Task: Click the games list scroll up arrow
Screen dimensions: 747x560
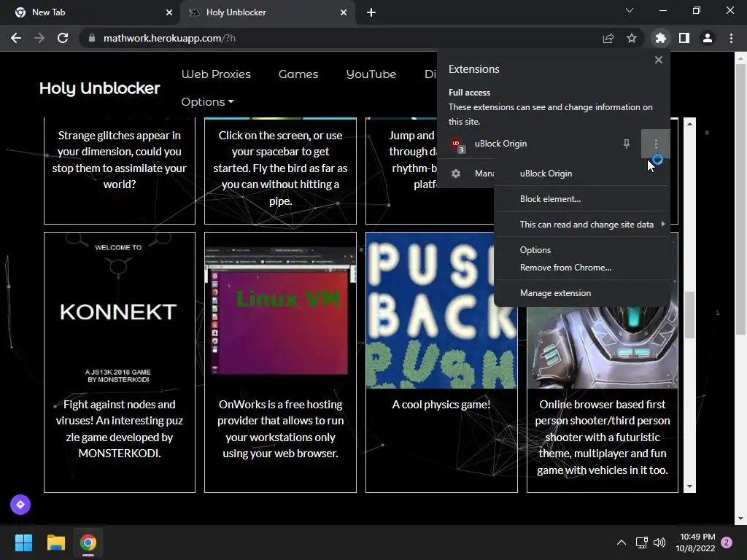Action: [689, 124]
